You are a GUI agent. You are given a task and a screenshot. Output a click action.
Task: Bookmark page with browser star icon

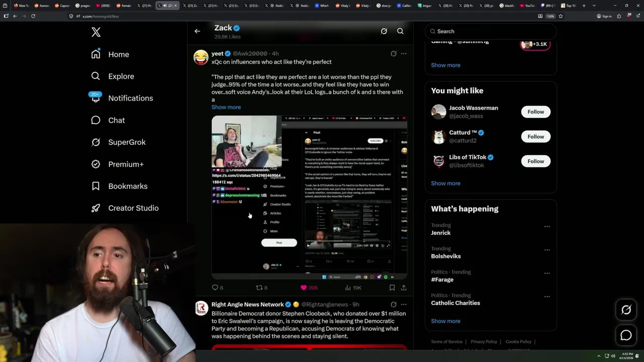(560, 16)
